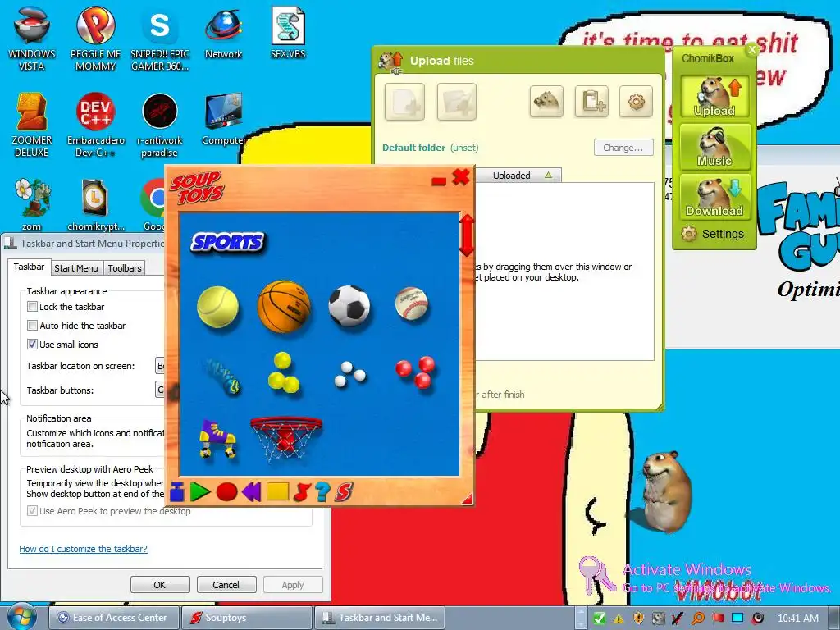The image size is (840, 630).
Task: Switch to Ease of Access Center taskbar button
Action: point(113,618)
